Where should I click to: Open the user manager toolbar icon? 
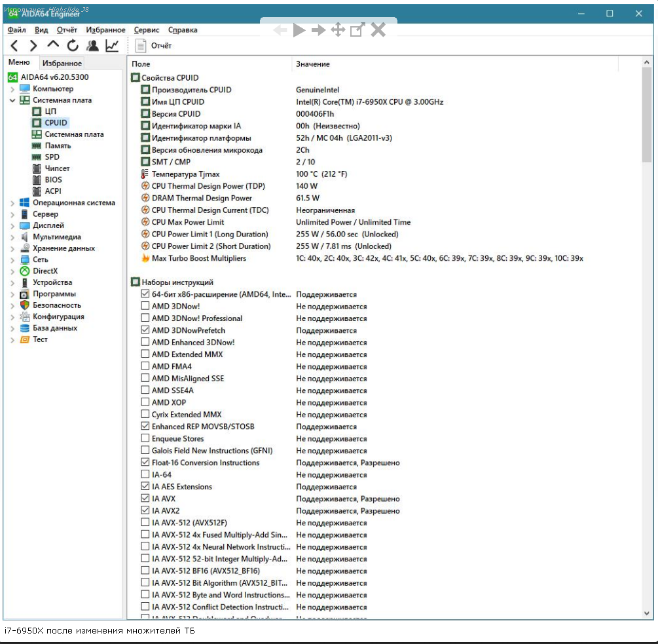coord(92,46)
